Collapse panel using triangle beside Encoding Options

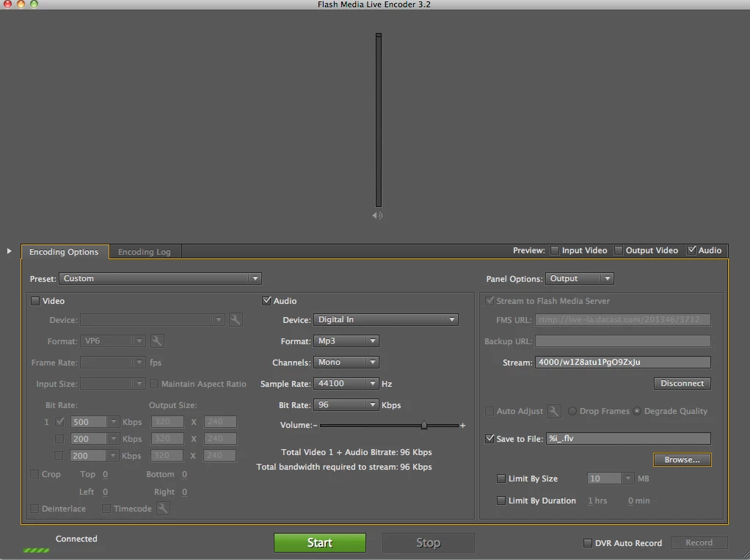9,251
